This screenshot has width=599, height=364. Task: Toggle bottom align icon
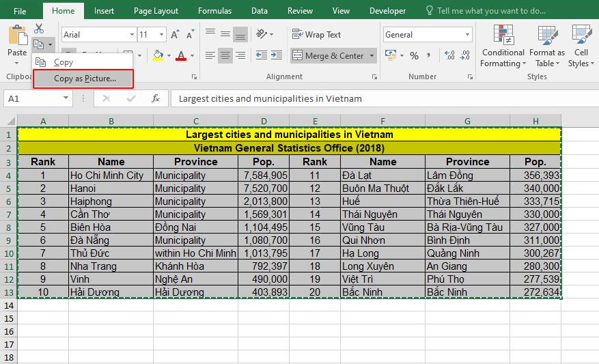pos(240,34)
